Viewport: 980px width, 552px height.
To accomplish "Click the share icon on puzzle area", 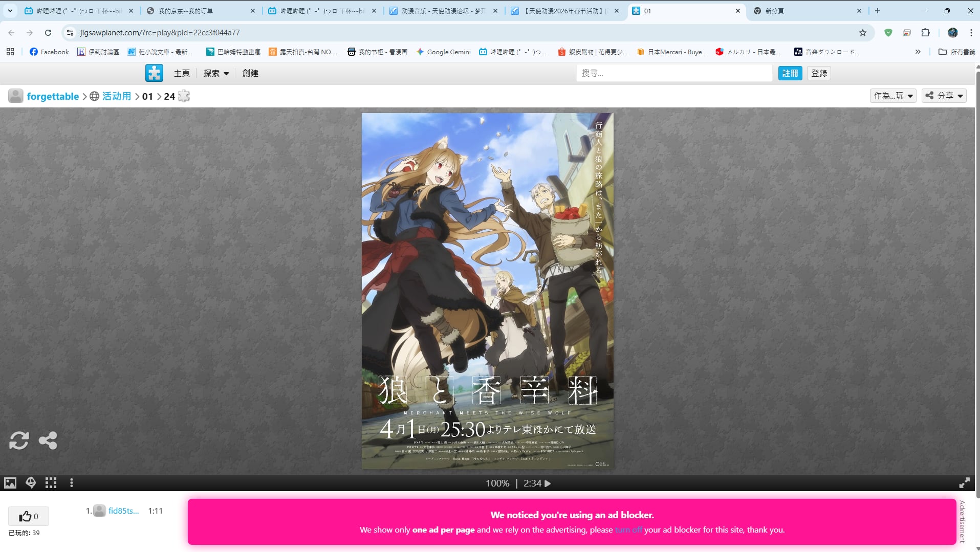I will point(48,440).
